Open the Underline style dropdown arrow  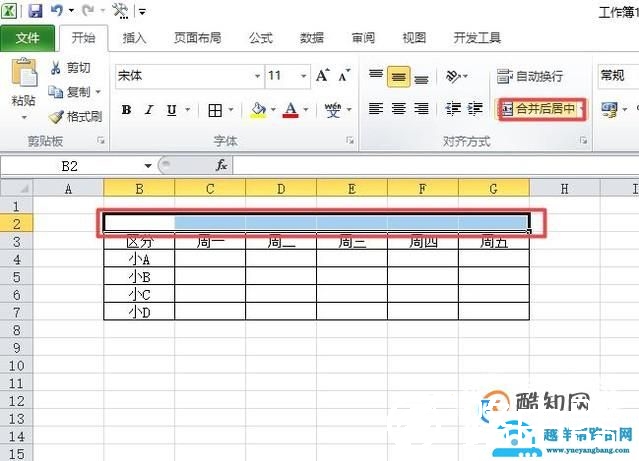[x=188, y=110]
